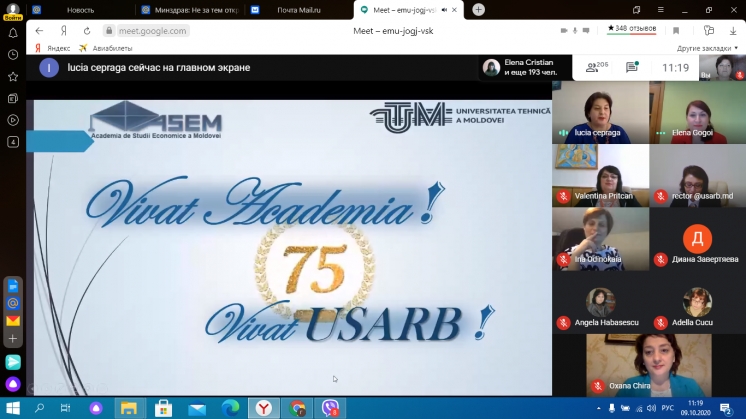Open favorites star in browser sidebar
Screen dimensions: 746x419
coord(13,77)
